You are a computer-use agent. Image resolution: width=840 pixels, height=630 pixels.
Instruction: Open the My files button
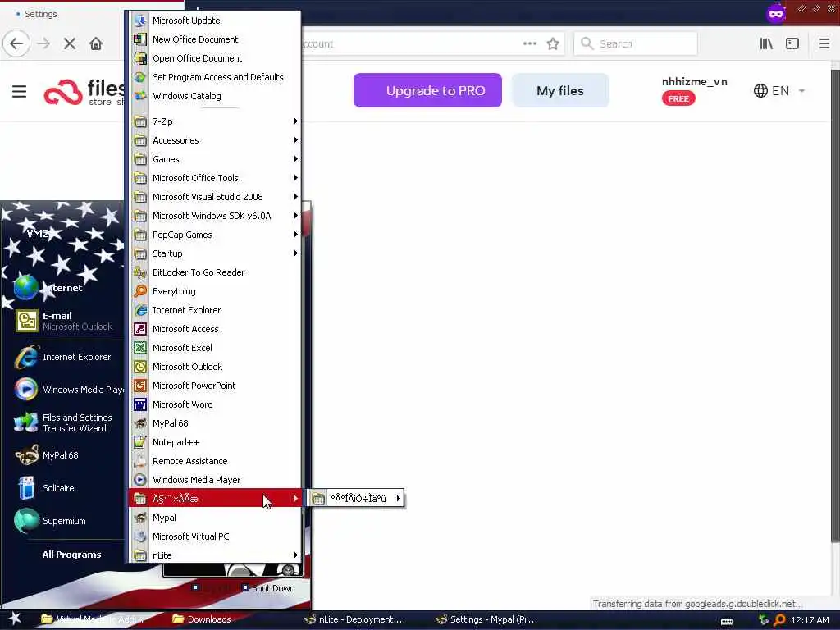tap(560, 90)
